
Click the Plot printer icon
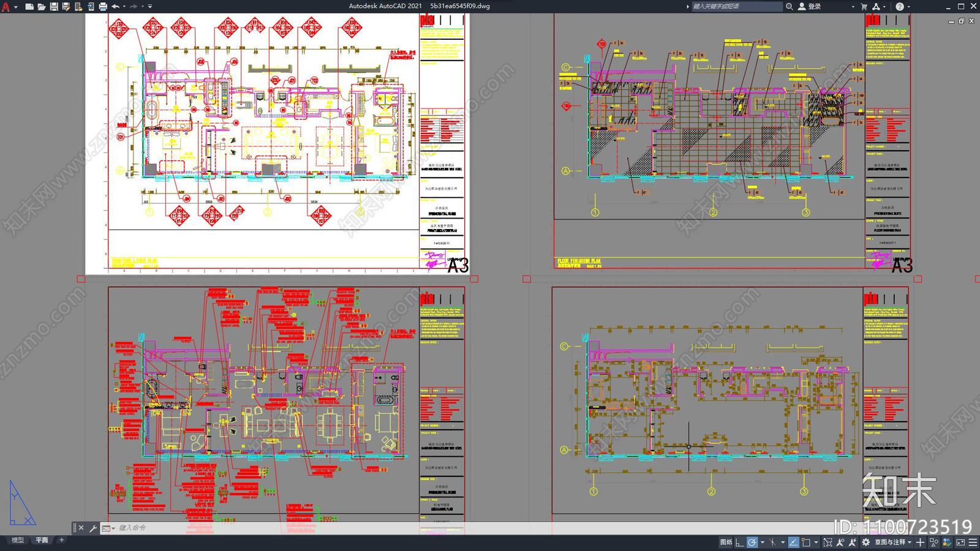pos(103,6)
